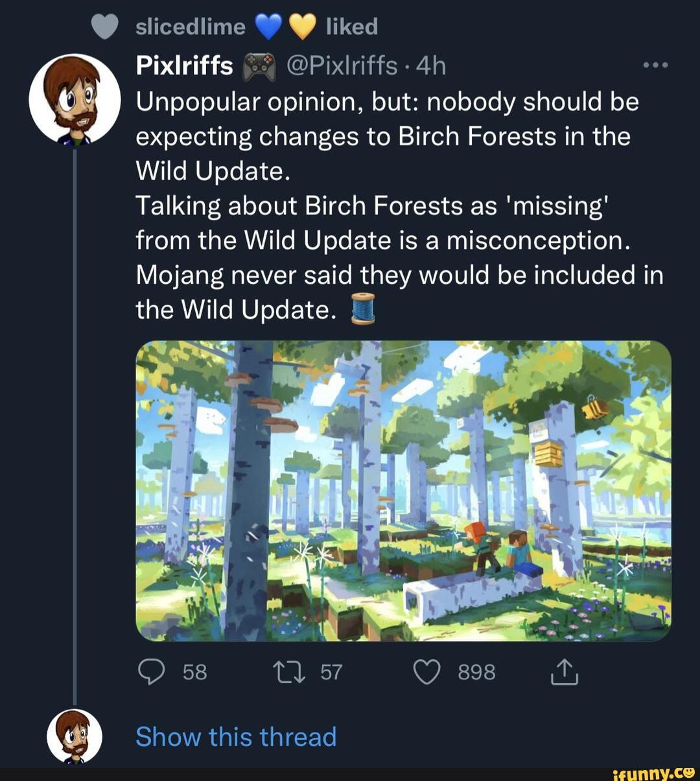Click the gray heart beside slicedlime

[105, 27]
